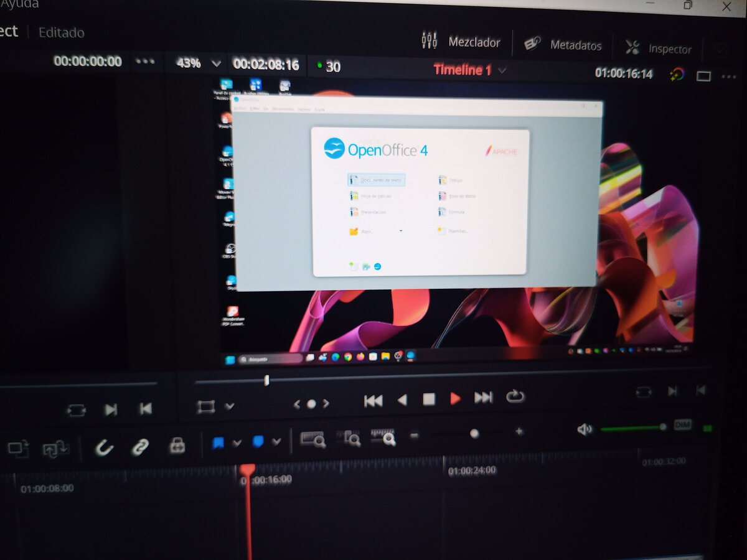This screenshot has height=560, width=747.
Task: Mute audio with the speaker icon
Action: tap(585, 429)
